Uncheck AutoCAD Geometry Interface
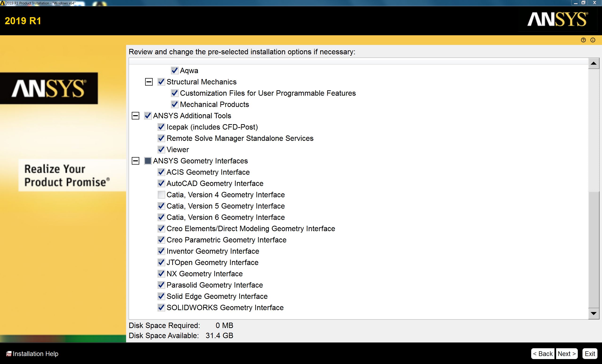This screenshot has height=364, width=602. tap(161, 183)
